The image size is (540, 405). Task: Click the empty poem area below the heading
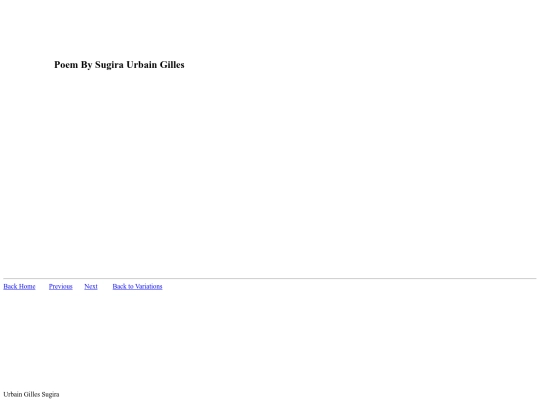(270, 172)
